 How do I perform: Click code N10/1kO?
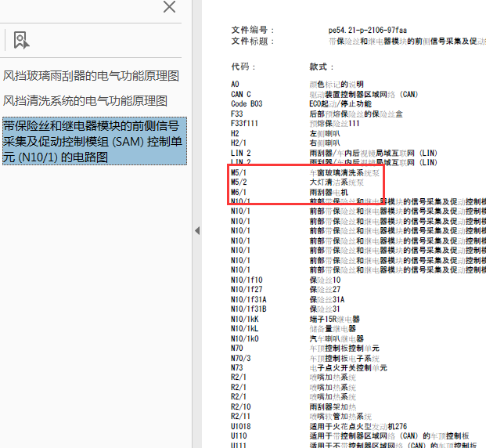(245, 338)
